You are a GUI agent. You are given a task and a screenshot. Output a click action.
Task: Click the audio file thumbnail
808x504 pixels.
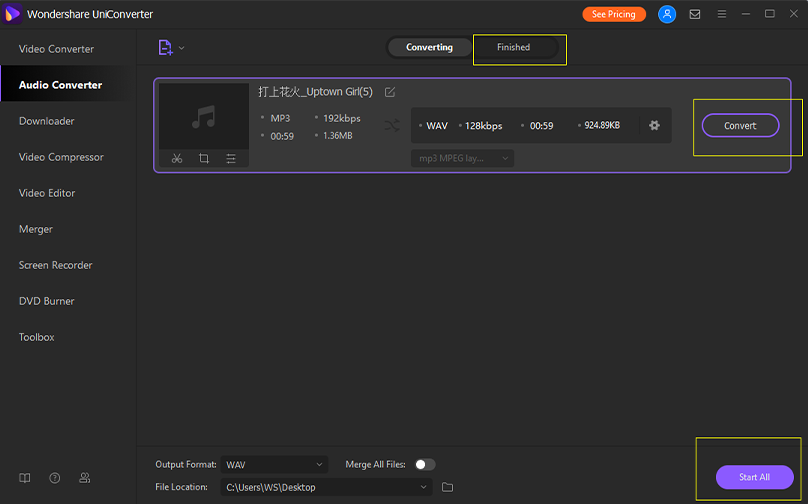(204, 117)
